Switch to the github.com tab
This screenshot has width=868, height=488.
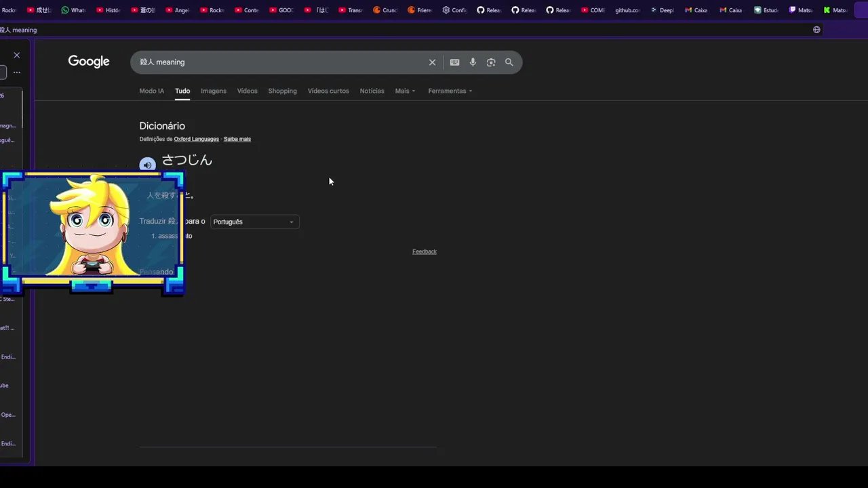[x=627, y=10]
